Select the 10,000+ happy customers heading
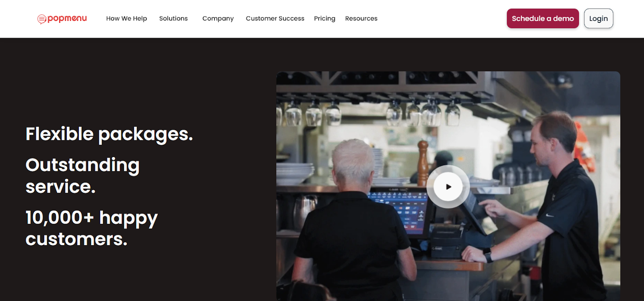644x301 pixels. [91, 228]
